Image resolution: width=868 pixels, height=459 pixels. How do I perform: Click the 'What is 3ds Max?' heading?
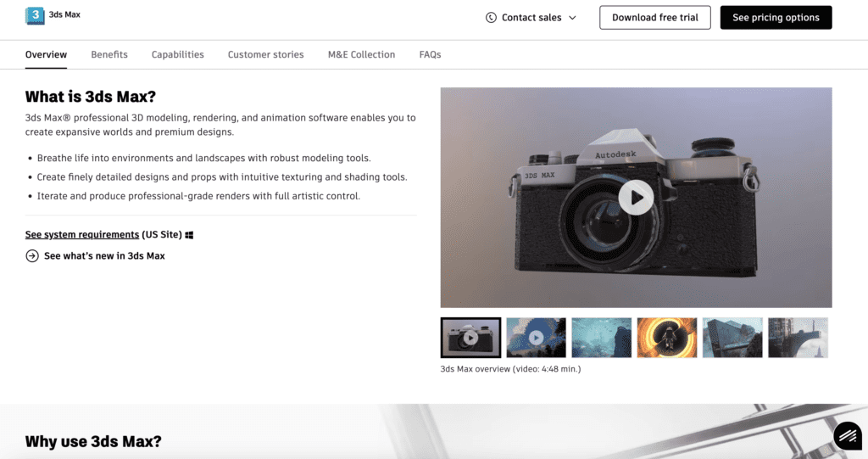pyautogui.click(x=90, y=97)
